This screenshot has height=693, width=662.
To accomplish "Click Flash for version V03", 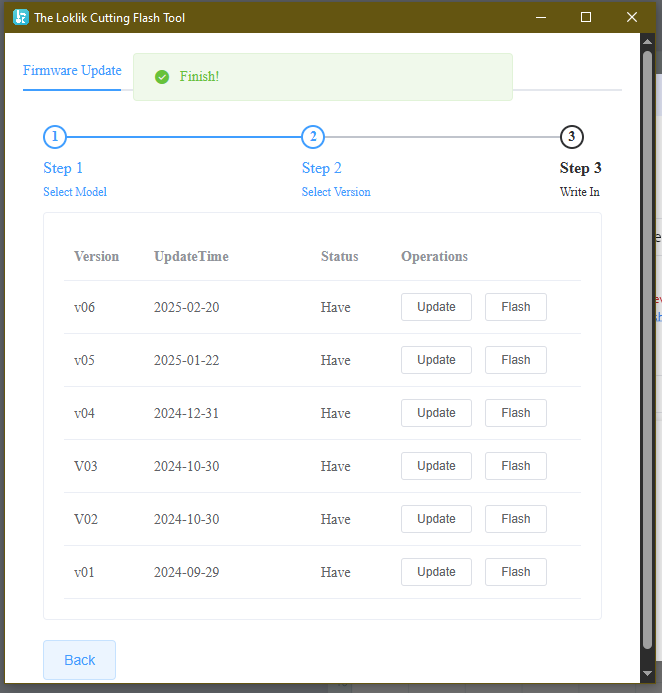I will tap(516, 466).
